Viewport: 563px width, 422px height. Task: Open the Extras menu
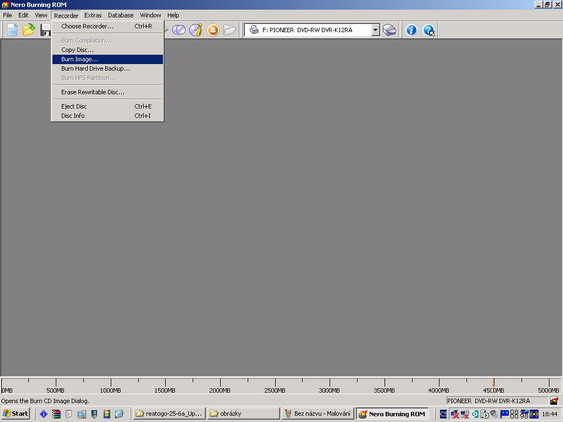pyautogui.click(x=93, y=15)
